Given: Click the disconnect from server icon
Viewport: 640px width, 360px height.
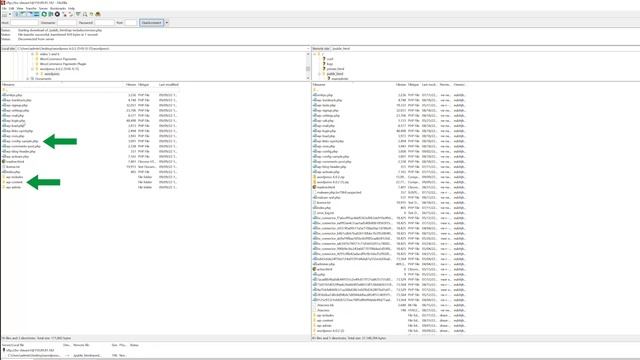Looking at the screenshot, I should [x=64, y=14].
